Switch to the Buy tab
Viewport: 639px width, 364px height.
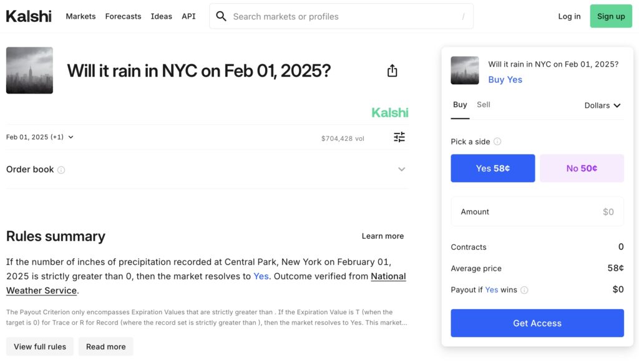coord(460,105)
